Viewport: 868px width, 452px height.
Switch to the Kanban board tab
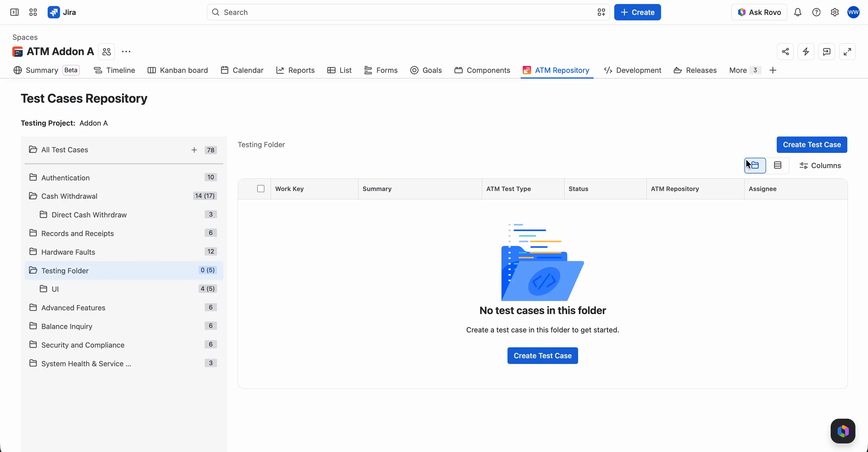(178, 70)
